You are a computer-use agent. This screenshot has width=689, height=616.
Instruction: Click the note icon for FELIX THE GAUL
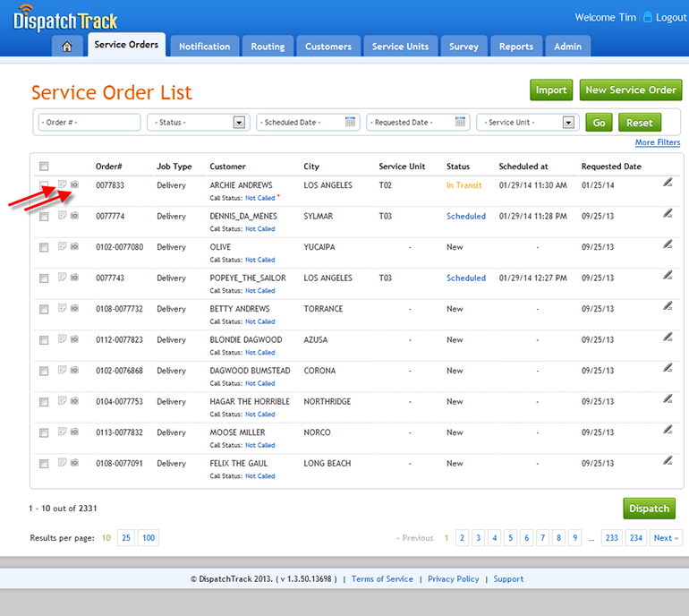[63, 463]
